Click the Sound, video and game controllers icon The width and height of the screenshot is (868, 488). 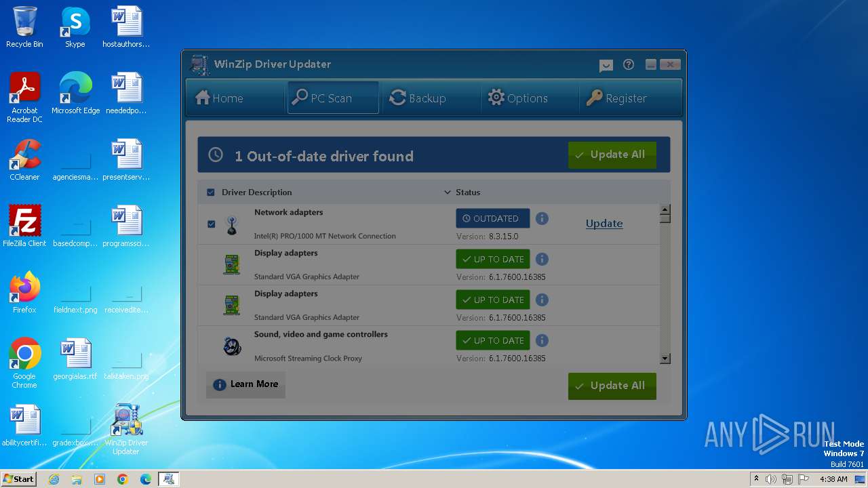pyautogui.click(x=232, y=346)
